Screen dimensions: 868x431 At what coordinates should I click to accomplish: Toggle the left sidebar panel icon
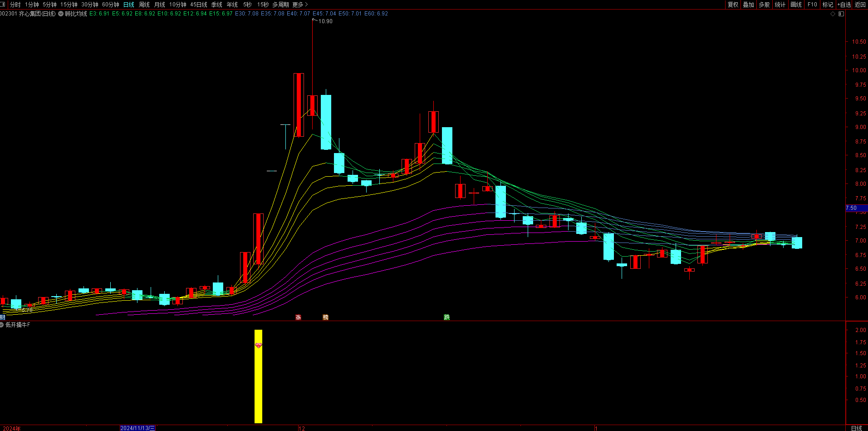(4, 5)
